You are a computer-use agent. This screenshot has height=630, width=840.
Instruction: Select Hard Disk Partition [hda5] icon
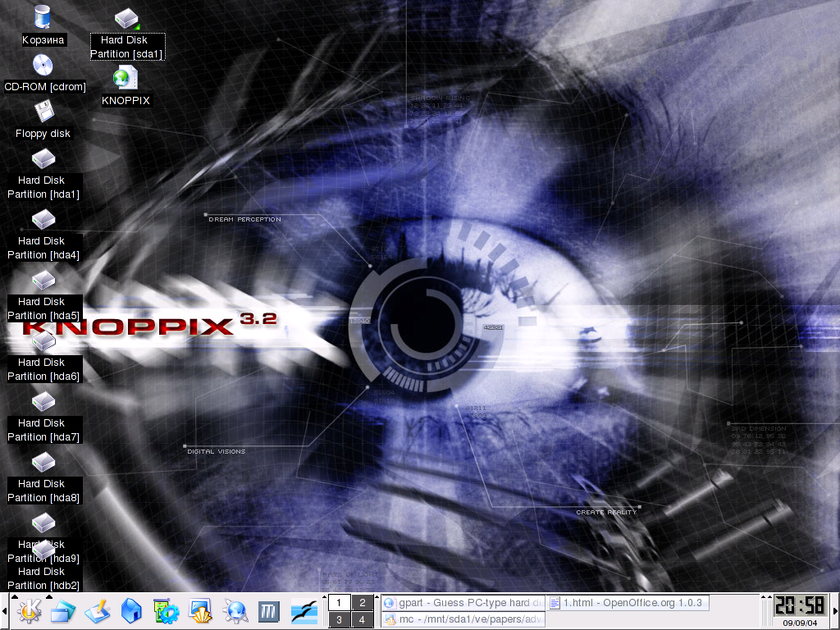coord(43,281)
